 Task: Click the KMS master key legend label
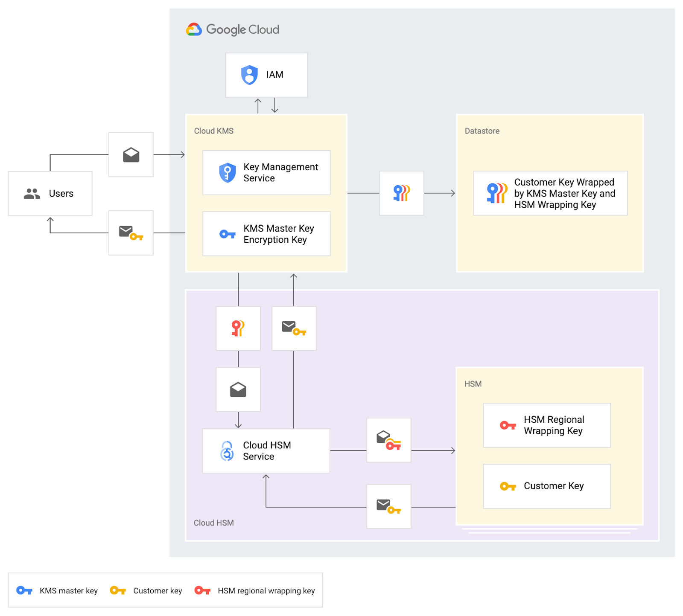click(x=69, y=591)
